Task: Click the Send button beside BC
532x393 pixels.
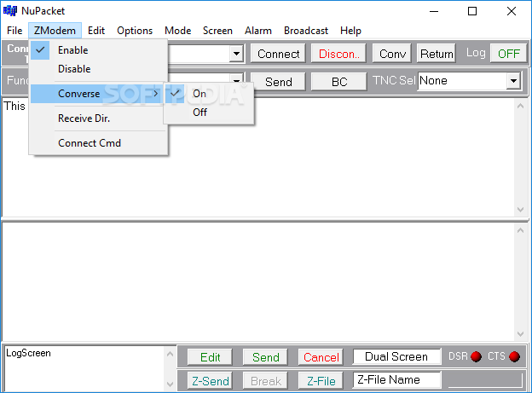Action: tap(278, 82)
